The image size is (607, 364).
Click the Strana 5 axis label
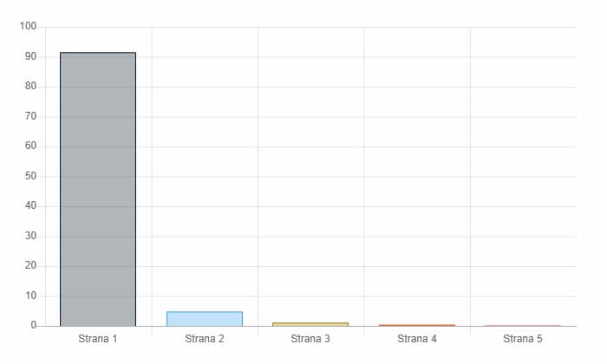tap(522, 338)
